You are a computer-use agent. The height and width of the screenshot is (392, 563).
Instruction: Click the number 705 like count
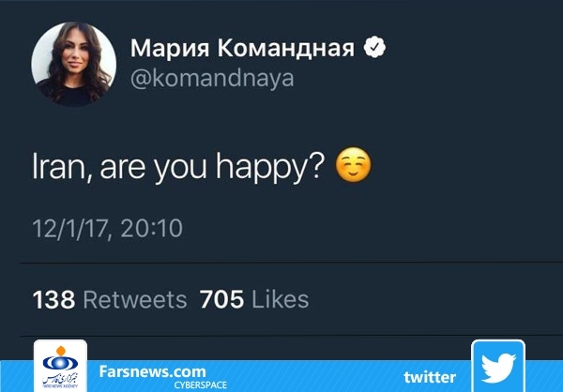click(221, 300)
